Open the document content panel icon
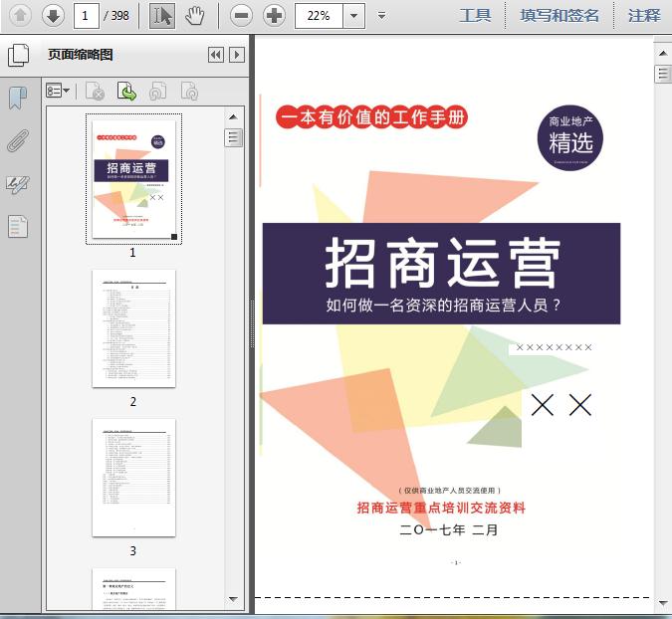 tap(18, 226)
